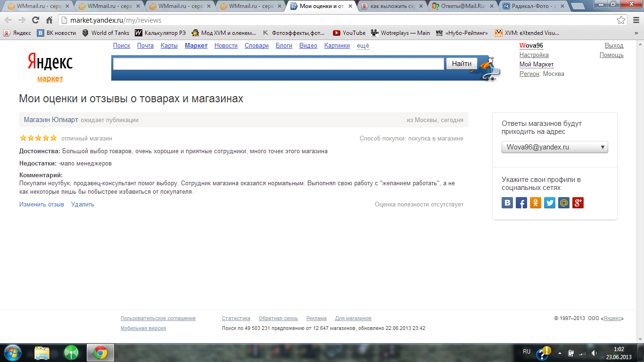
Task: Open the Twitter social profile icon
Action: [550, 203]
